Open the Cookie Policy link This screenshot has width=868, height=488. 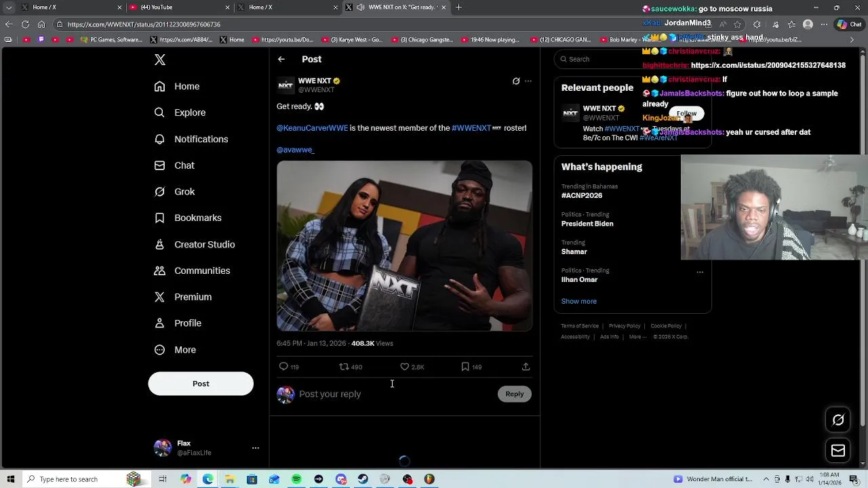(x=666, y=326)
